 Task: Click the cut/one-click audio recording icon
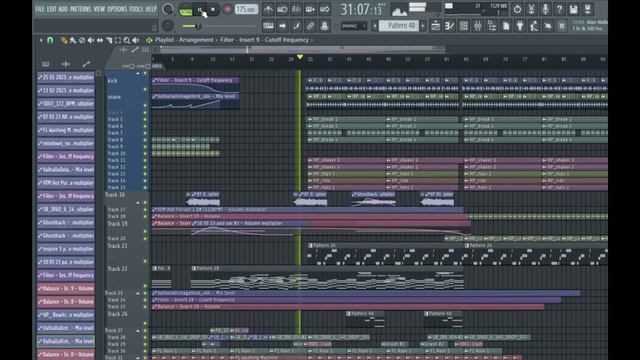pos(531,9)
